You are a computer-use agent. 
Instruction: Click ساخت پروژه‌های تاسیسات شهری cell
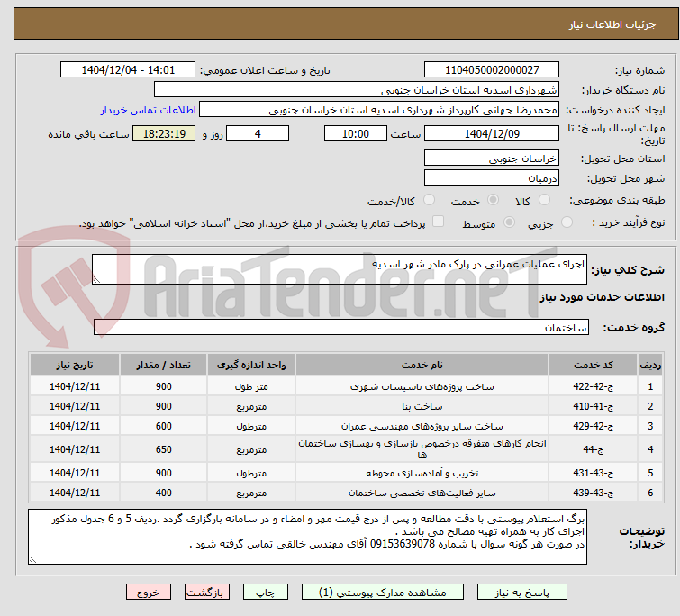tap(422, 386)
